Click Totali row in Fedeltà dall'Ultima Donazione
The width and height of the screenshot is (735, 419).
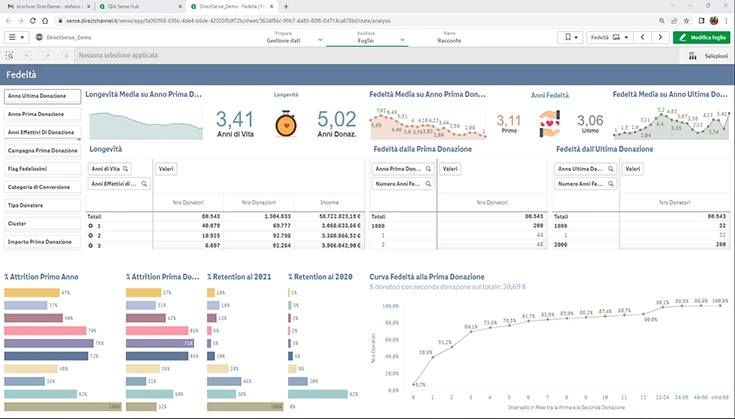641,217
